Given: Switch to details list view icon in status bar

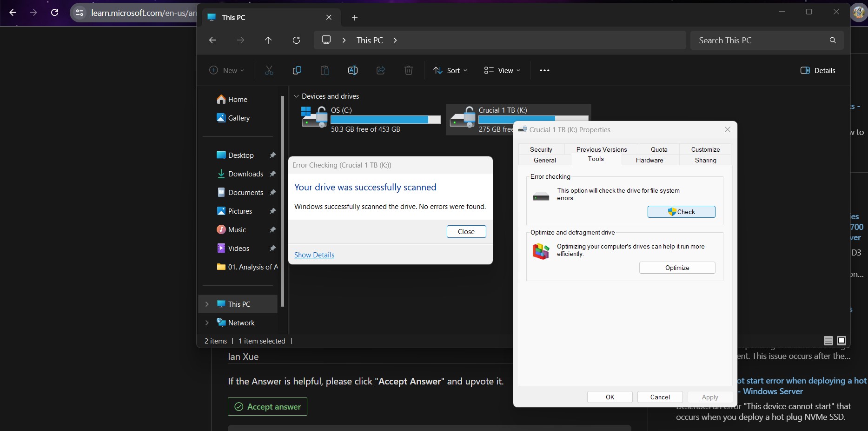Looking at the screenshot, I should tap(828, 341).
